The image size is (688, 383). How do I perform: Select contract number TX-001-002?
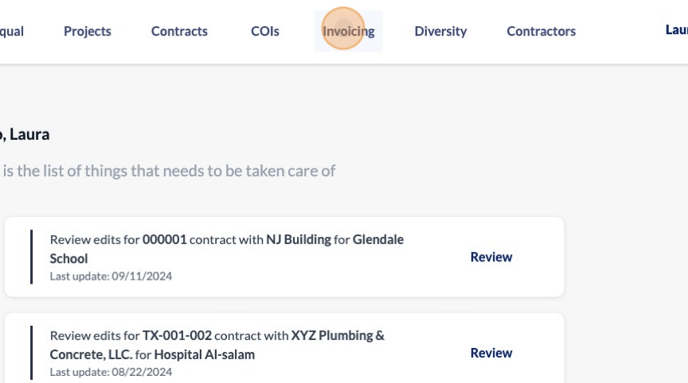click(x=177, y=336)
